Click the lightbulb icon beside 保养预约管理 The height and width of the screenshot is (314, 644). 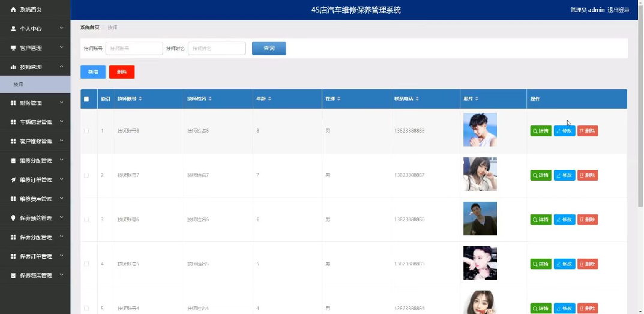point(13,218)
